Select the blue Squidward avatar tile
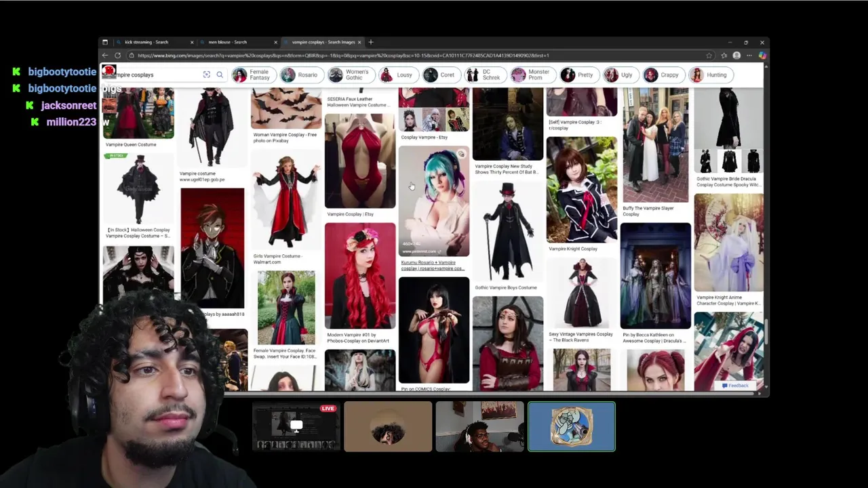 pyautogui.click(x=572, y=426)
